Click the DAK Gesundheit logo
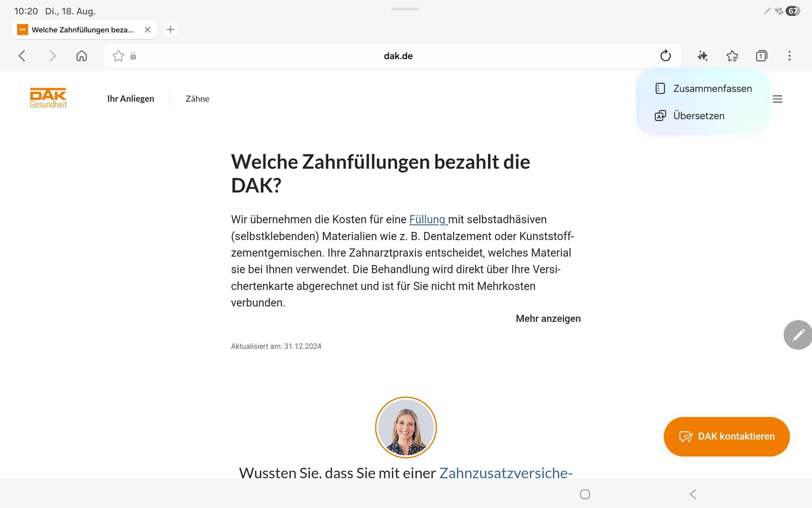Screen dimensions: 812x508 click(48, 98)
